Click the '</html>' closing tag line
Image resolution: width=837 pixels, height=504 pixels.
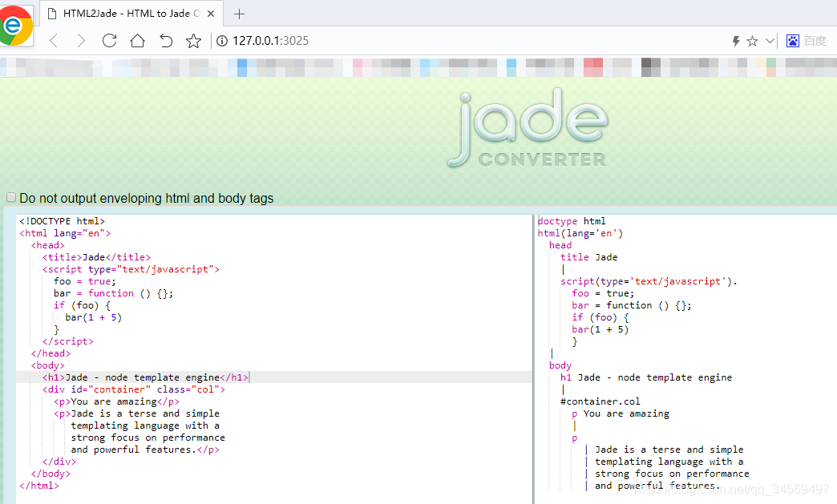point(39,486)
